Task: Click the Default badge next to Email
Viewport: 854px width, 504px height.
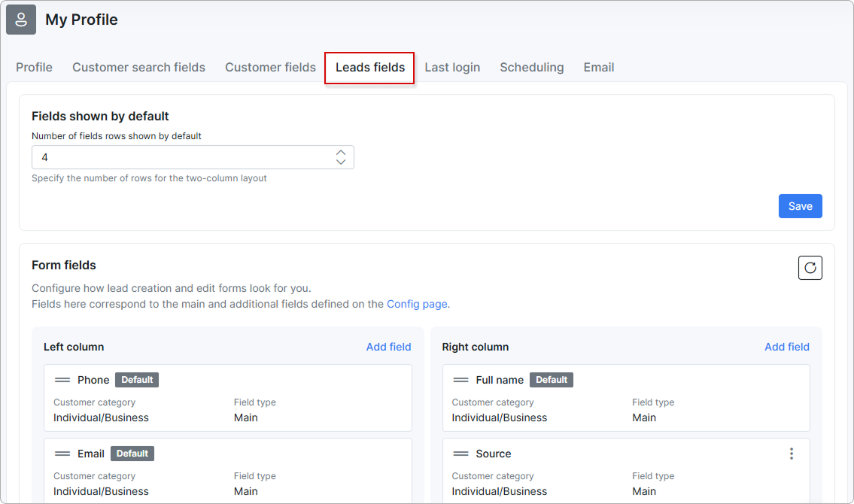Action: pos(132,454)
